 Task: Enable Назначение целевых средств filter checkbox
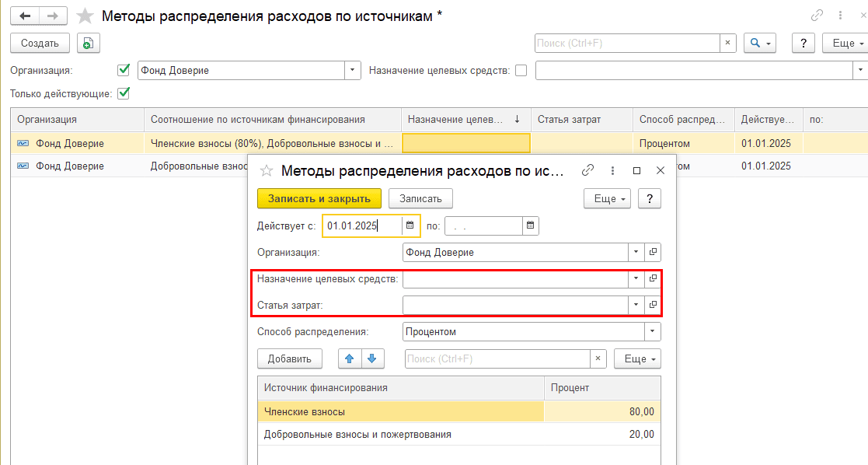(x=521, y=70)
